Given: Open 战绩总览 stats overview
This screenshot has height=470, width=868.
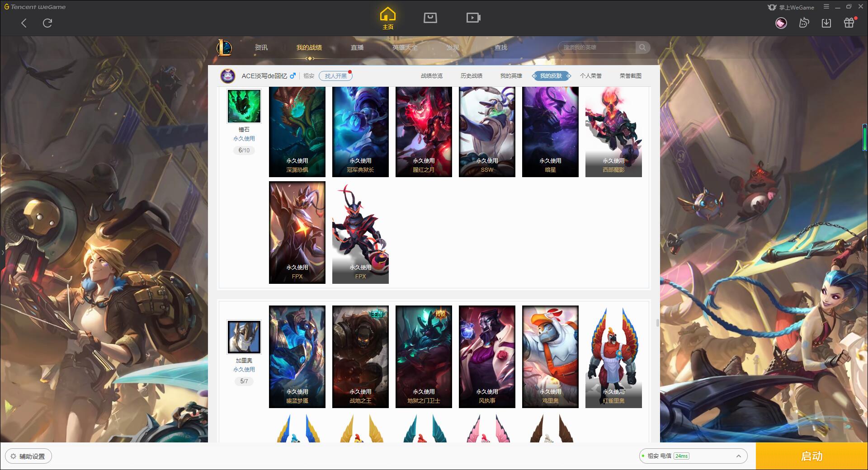Looking at the screenshot, I should pyautogui.click(x=432, y=76).
